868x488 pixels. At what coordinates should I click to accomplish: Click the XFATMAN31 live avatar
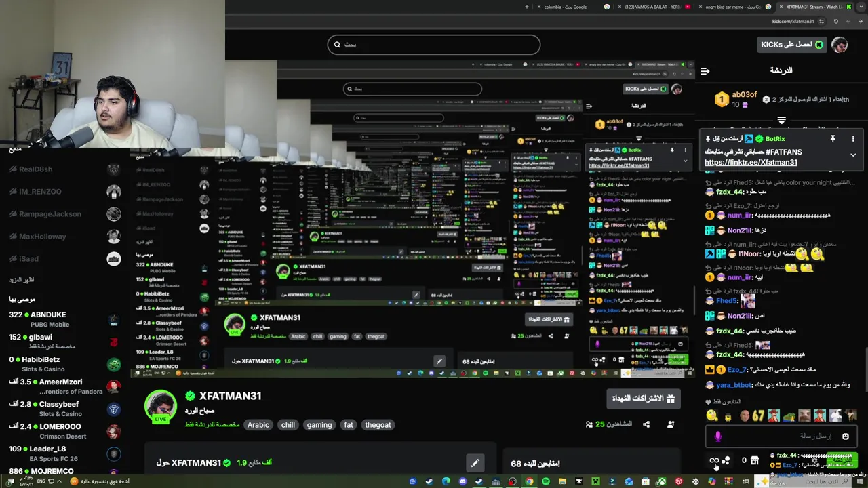click(x=161, y=407)
